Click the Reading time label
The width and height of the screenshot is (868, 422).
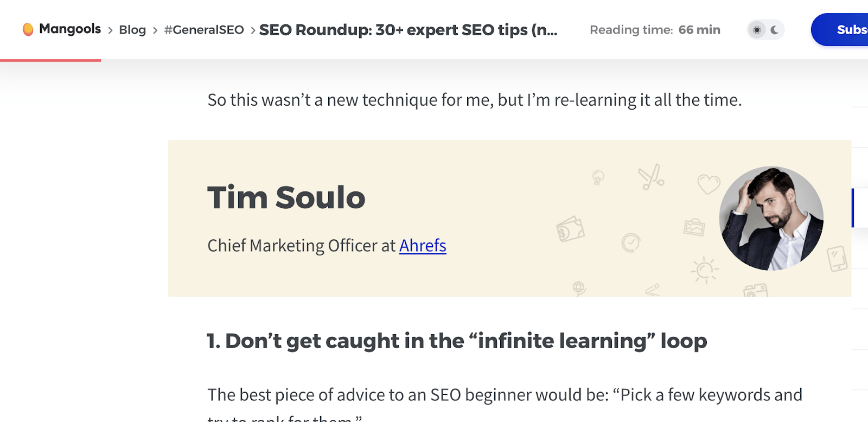(x=631, y=30)
